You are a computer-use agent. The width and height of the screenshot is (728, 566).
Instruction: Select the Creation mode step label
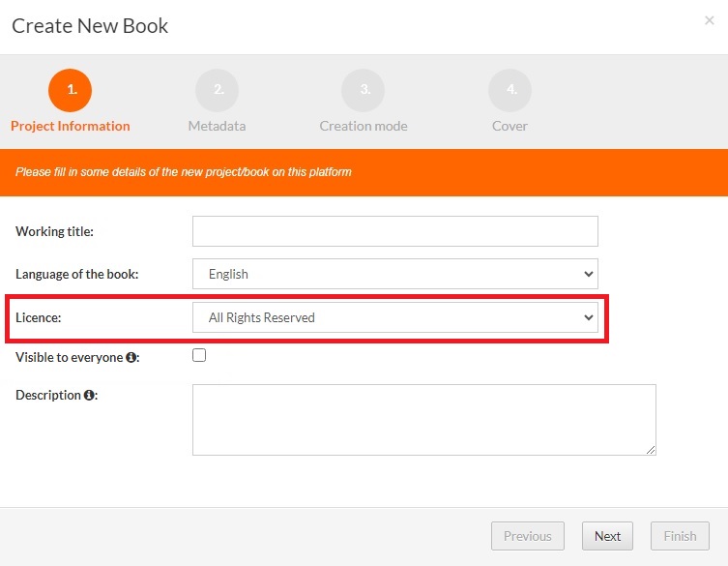(364, 126)
